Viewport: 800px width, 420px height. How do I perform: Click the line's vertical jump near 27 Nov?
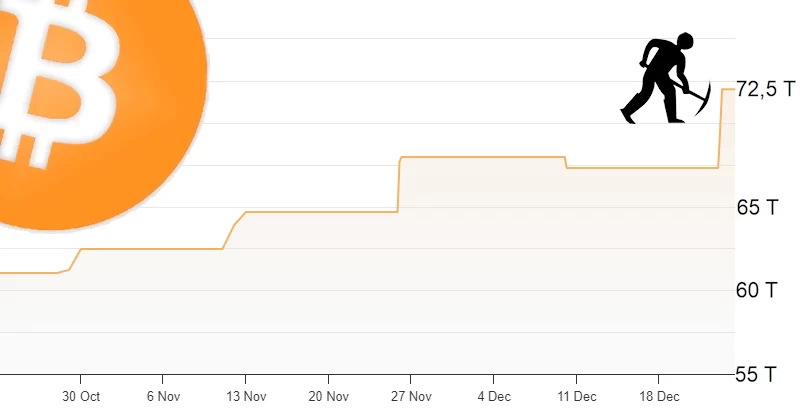click(x=399, y=185)
